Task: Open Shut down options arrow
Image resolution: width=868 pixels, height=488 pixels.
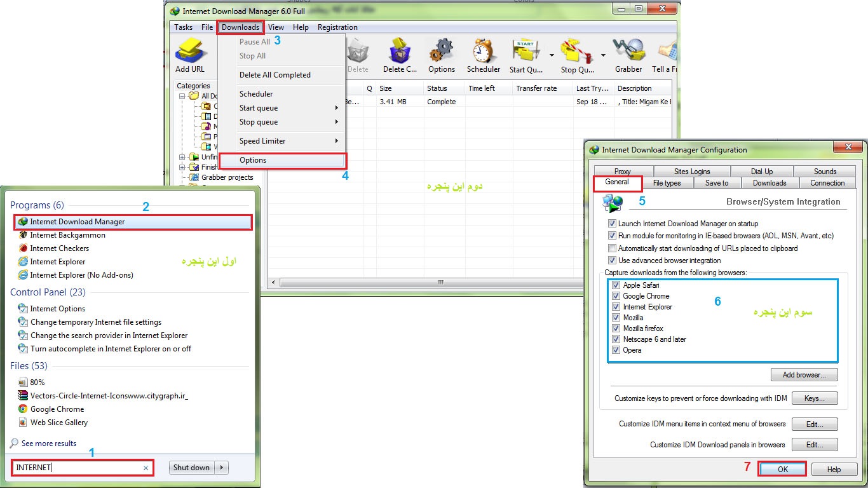Action: pyautogui.click(x=222, y=468)
